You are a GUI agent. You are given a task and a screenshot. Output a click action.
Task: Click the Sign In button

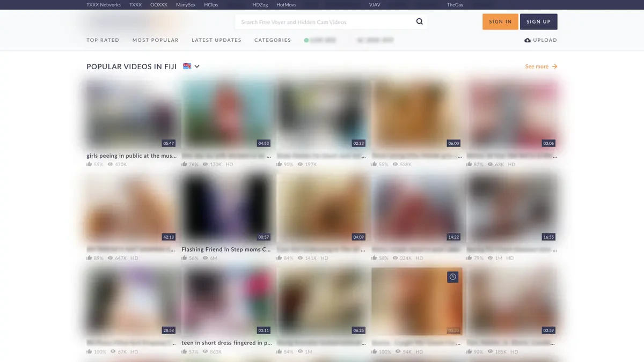point(500,21)
